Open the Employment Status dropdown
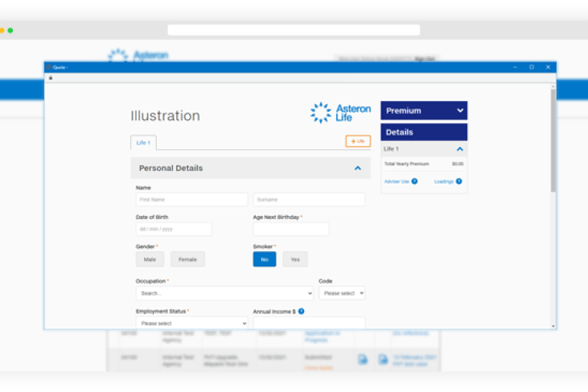 (191, 324)
